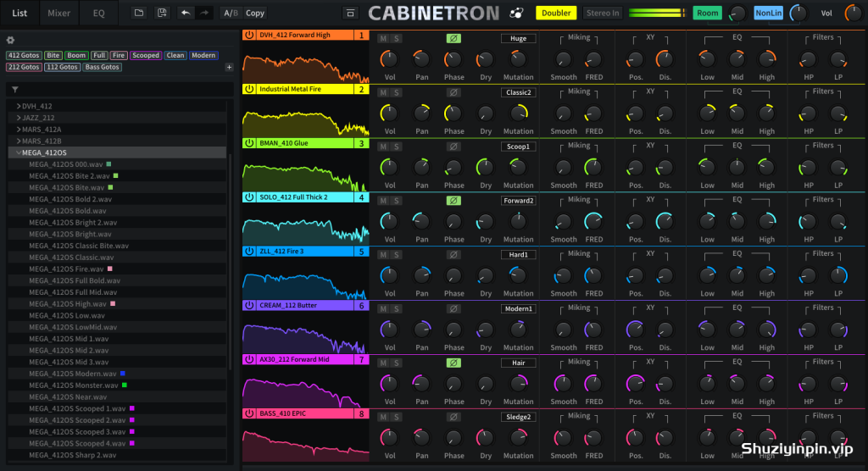Expand the DVH_412 folder

pos(19,106)
